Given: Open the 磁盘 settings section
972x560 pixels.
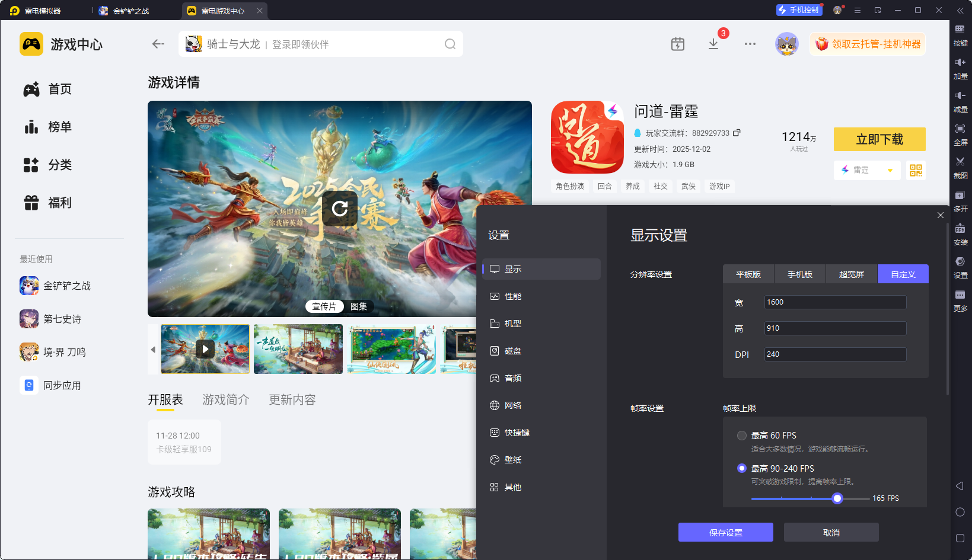Looking at the screenshot, I should pyautogui.click(x=541, y=351).
